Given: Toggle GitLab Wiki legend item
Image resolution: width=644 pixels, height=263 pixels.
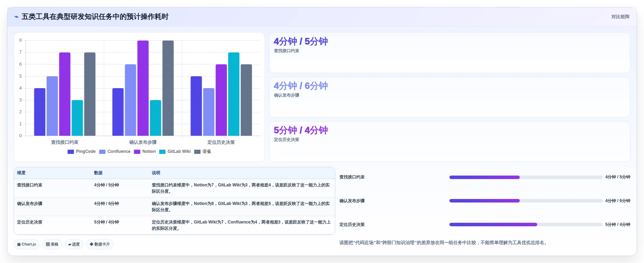Looking at the screenshot, I should click(x=175, y=152).
